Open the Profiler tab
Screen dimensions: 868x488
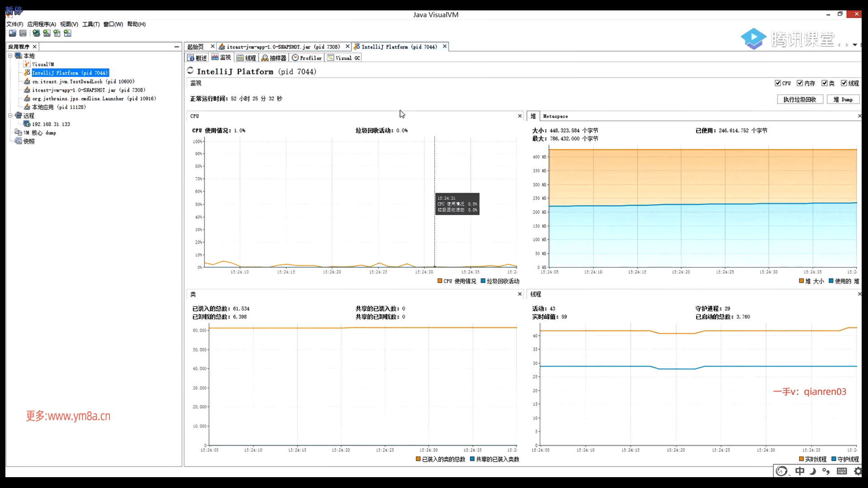(x=307, y=58)
